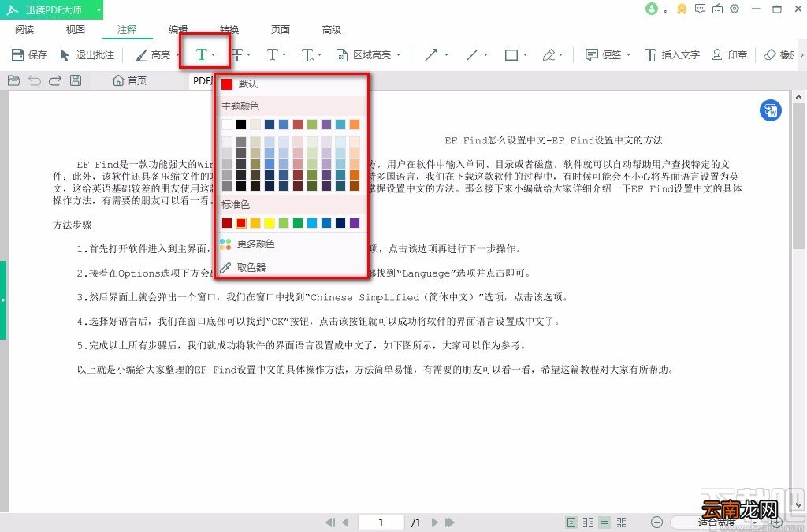Expand the Highlight color dropdown arrow
The image size is (807, 532).
pos(177,54)
